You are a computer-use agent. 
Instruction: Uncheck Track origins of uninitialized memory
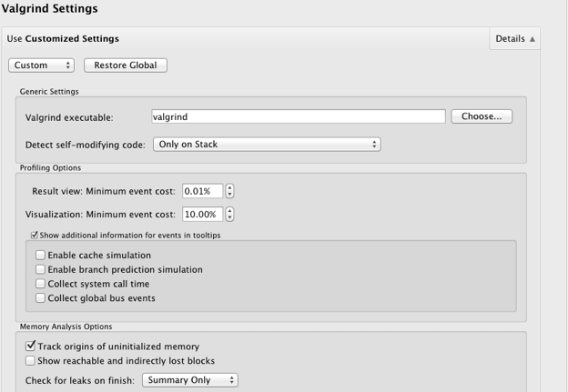pos(30,347)
